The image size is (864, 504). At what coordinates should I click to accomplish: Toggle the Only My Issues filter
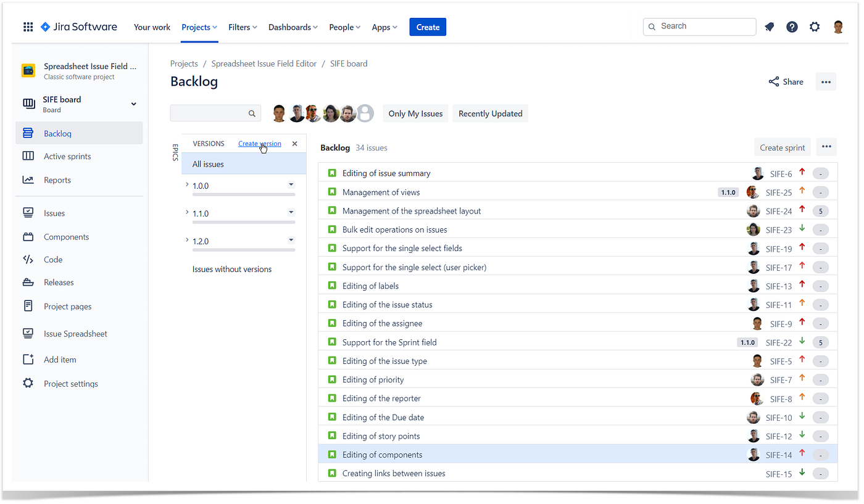(415, 114)
